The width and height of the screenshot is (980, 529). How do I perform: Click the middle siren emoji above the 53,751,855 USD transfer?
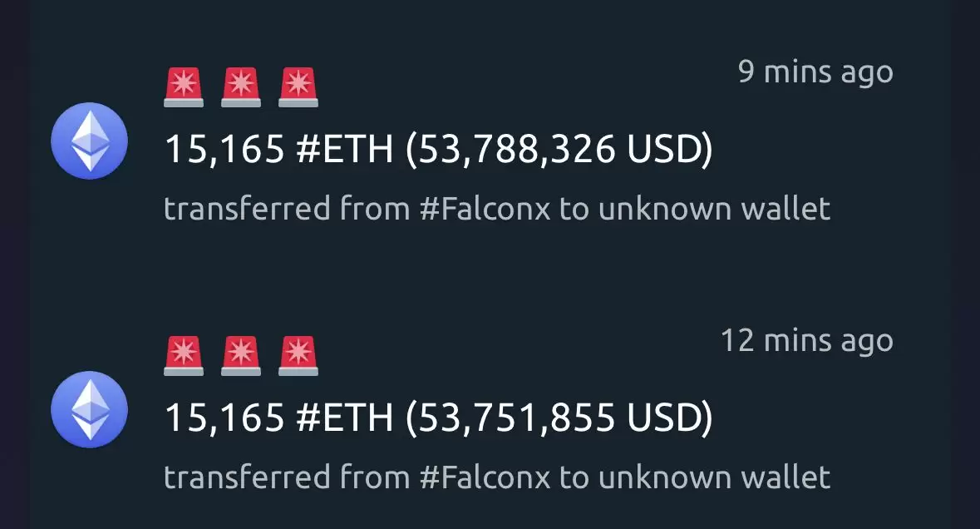(240, 356)
